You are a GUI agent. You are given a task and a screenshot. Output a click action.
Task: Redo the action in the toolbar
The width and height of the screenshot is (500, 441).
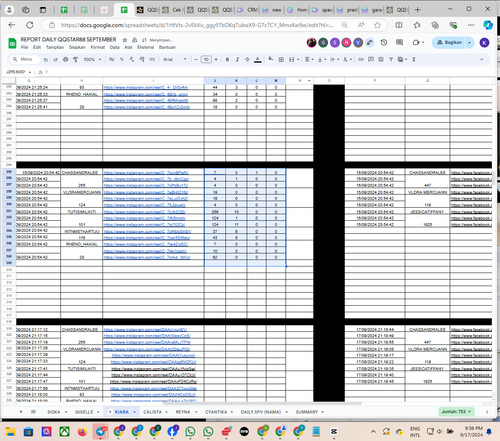pos(55,60)
